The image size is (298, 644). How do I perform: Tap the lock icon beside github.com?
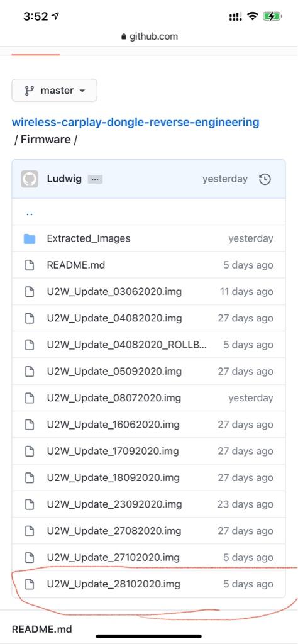pos(124,36)
